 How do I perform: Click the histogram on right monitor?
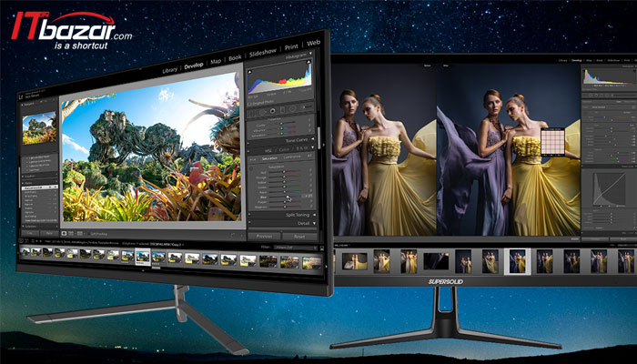pyautogui.click(x=610, y=76)
